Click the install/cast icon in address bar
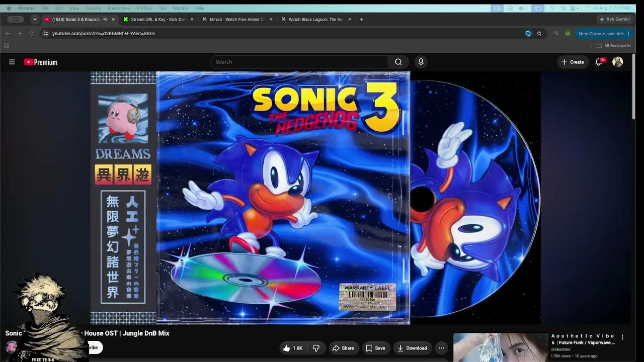The height and width of the screenshot is (362, 644). pos(528,33)
